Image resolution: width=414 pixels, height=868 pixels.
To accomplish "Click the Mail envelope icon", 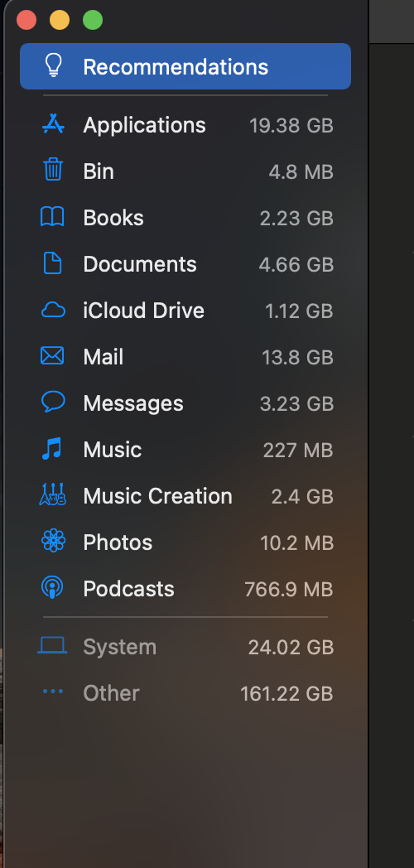I will (x=53, y=356).
